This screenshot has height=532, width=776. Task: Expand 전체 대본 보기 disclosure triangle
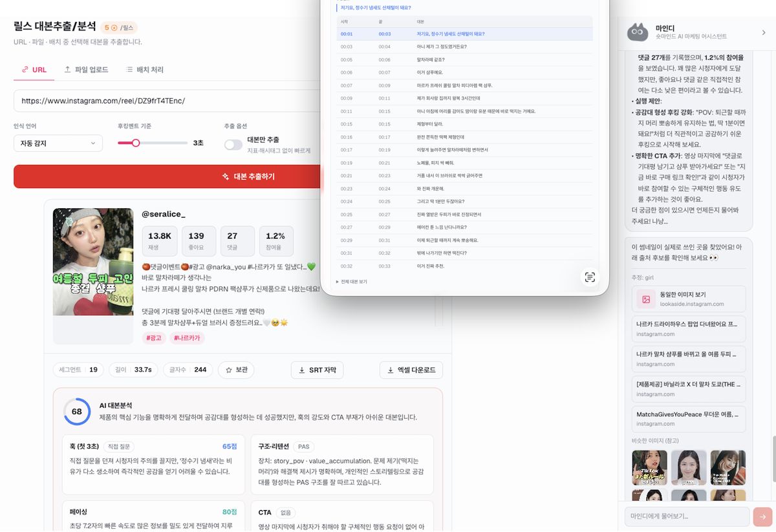click(x=338, y=282)
